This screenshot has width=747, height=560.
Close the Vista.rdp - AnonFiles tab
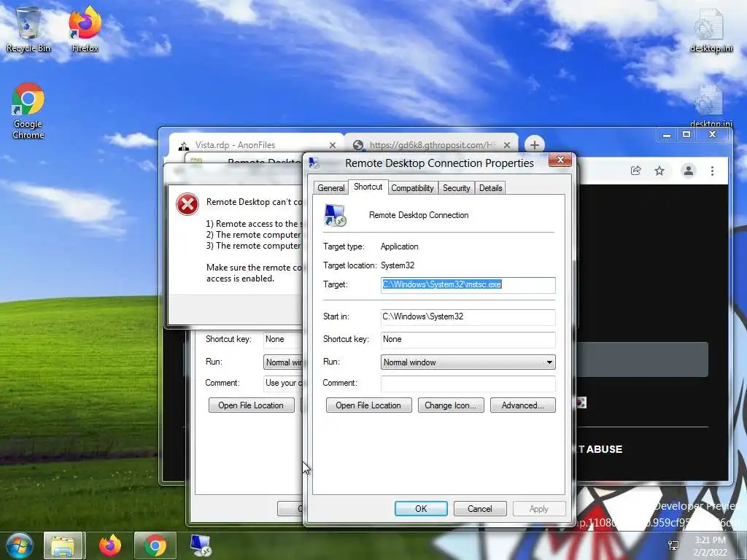click(x=333, y=145)
